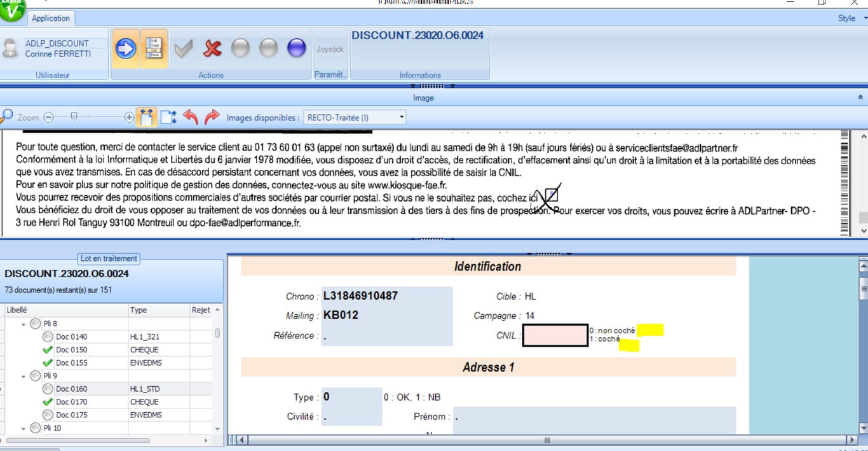Click the second gray sphere action button
Viewport: 868px width, 451px height.
(x=268, y=48)
